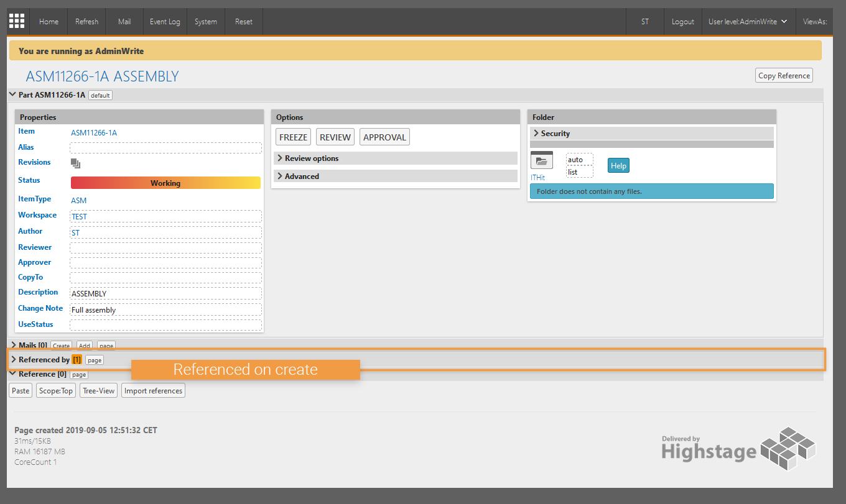846x504 pixels.
Task: Click the FREEZE button
Action: pyautogui.click(x=293, y=137)
